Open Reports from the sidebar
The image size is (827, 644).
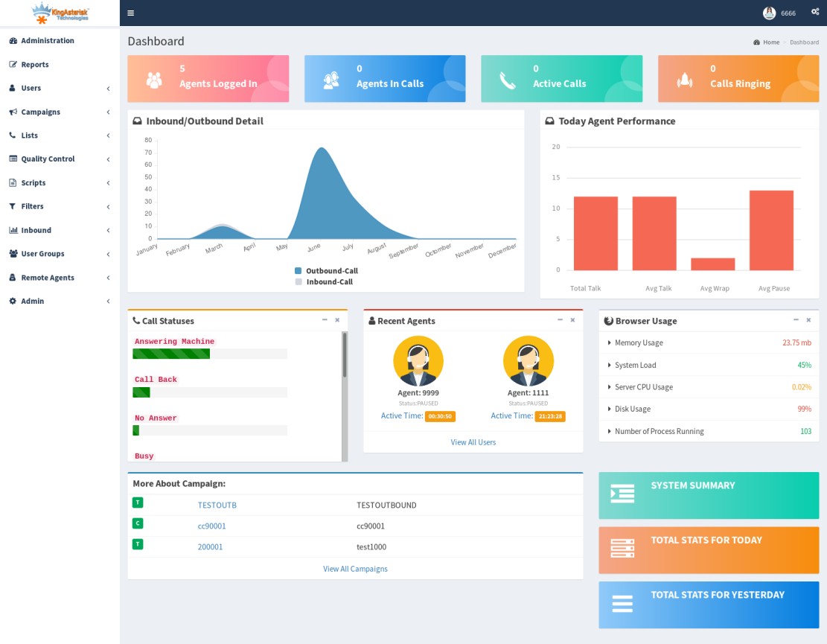click(35, 65)
